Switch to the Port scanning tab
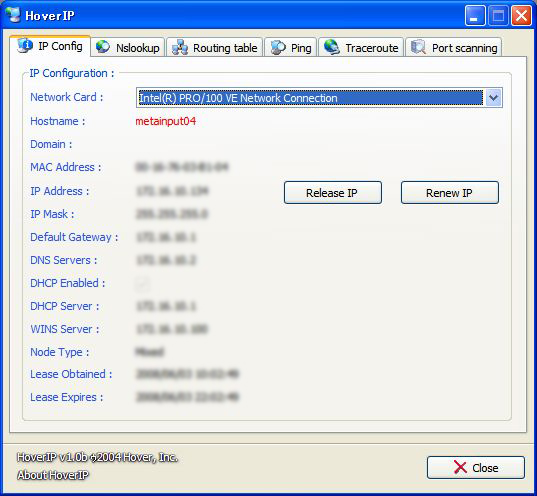Screen dimensions: 537x496 (x=454, y=47)
